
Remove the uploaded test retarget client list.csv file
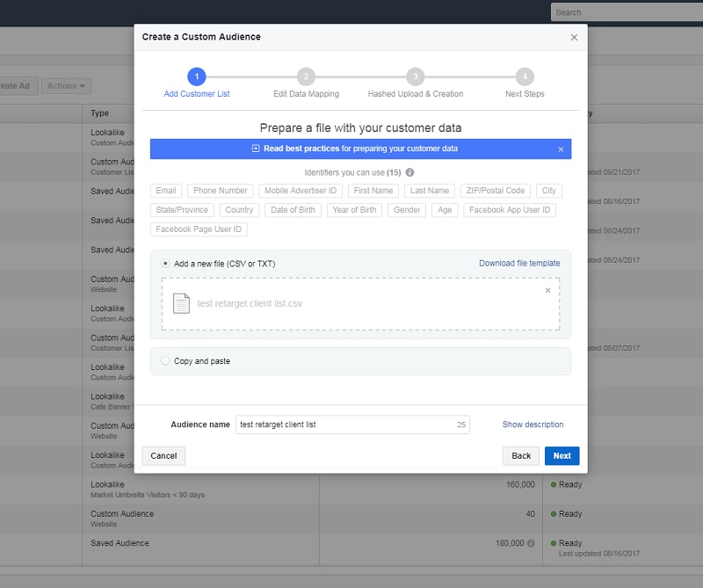click(547, 290)
